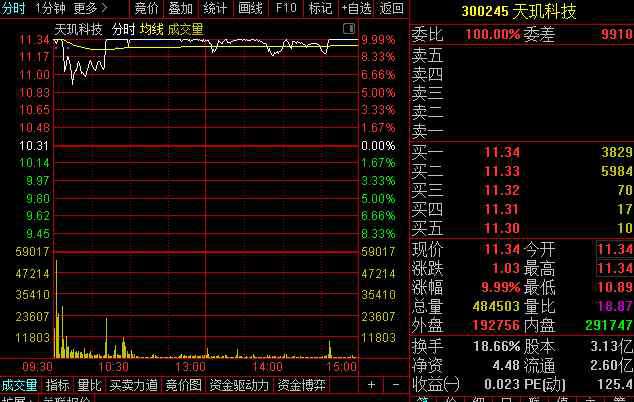The height and width of the screenshot is (402, 634).
Task: Click the 总量 484503 value
Action: (496, 306)
